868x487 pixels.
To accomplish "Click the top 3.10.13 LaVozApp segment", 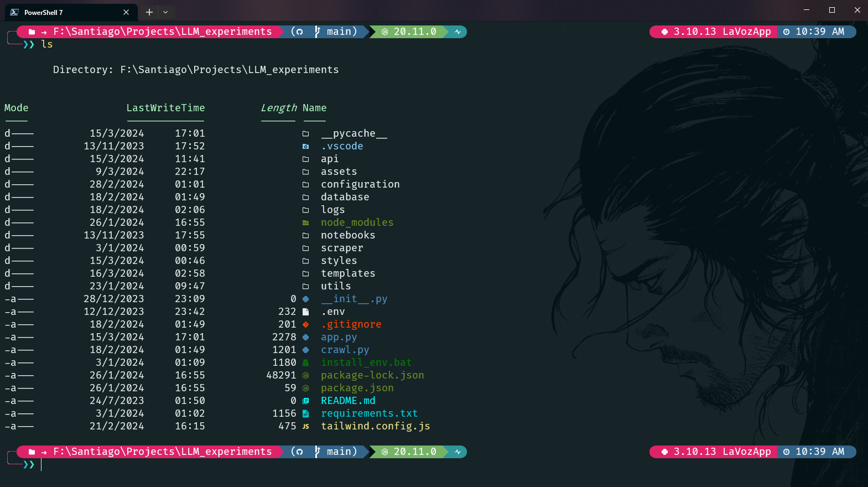I will click(714, 32).
